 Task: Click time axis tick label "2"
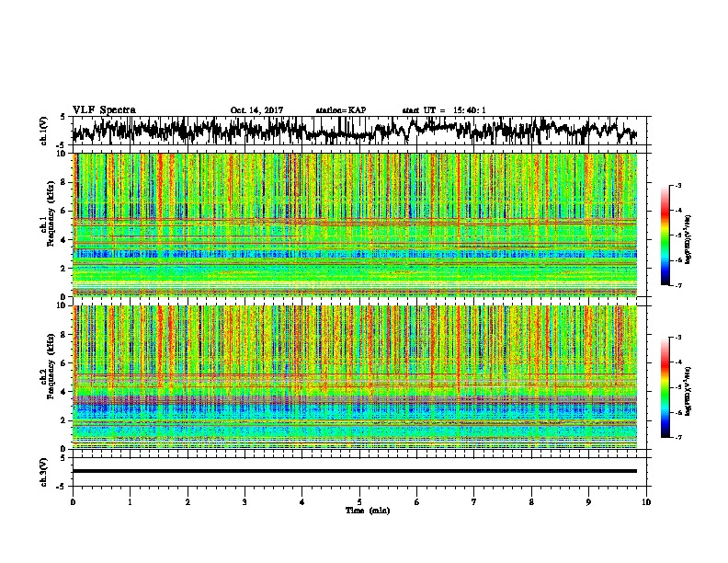coord(188,502)
